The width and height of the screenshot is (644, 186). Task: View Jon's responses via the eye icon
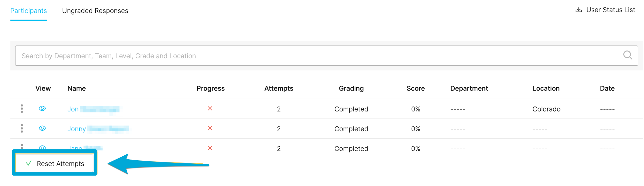tap(42, 109)
